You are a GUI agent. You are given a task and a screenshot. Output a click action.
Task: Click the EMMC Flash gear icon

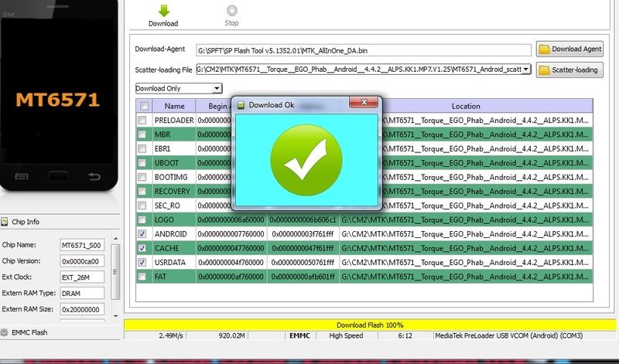click(x=5, y=332)
